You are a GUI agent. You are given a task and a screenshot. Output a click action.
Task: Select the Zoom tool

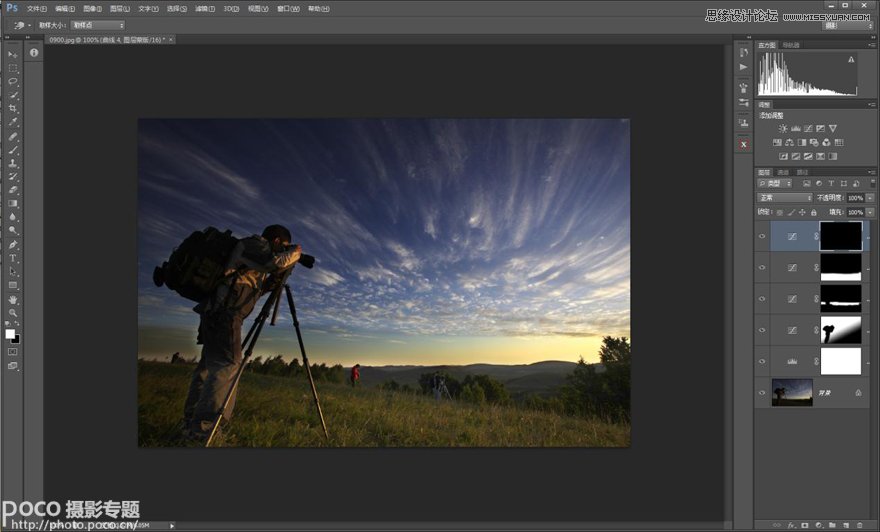13,313
